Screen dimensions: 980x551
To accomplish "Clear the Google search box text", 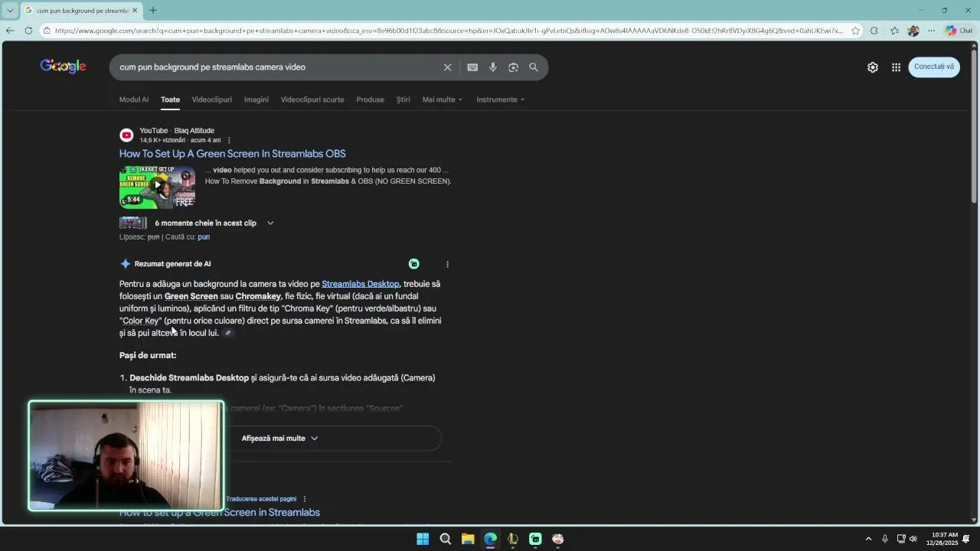I will tap(448, 67).
